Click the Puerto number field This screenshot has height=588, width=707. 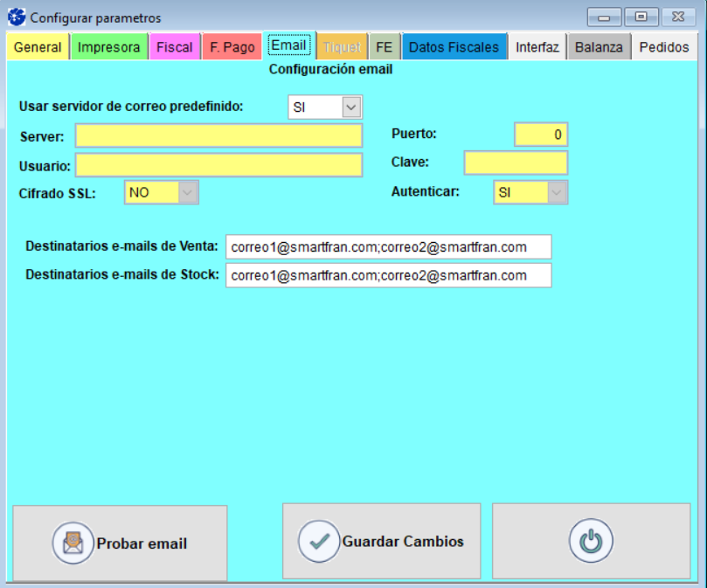click(541, 135)
